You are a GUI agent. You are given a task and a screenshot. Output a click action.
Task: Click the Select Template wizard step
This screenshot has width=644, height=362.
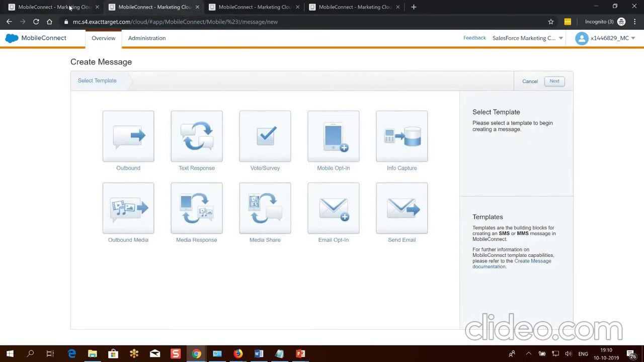tap(97, 80)
